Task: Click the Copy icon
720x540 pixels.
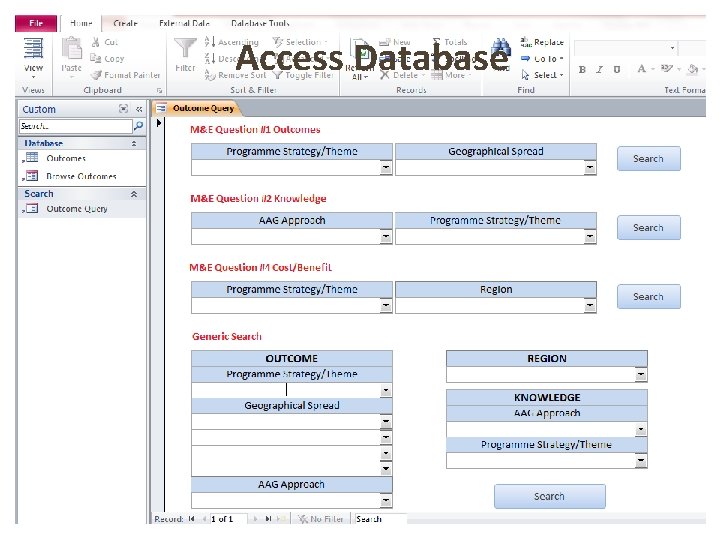Action: [x=96, y=58]
